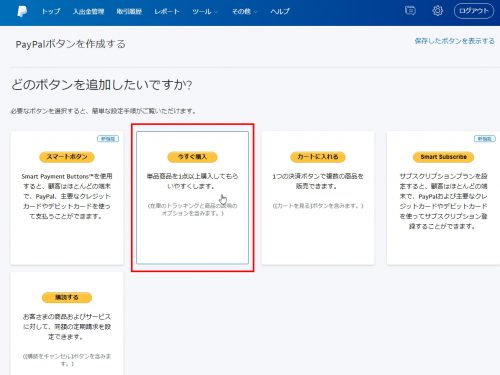The image size is (500, 375).
Task: Select the カートに入れる yellow button
Action: point(318,157)
